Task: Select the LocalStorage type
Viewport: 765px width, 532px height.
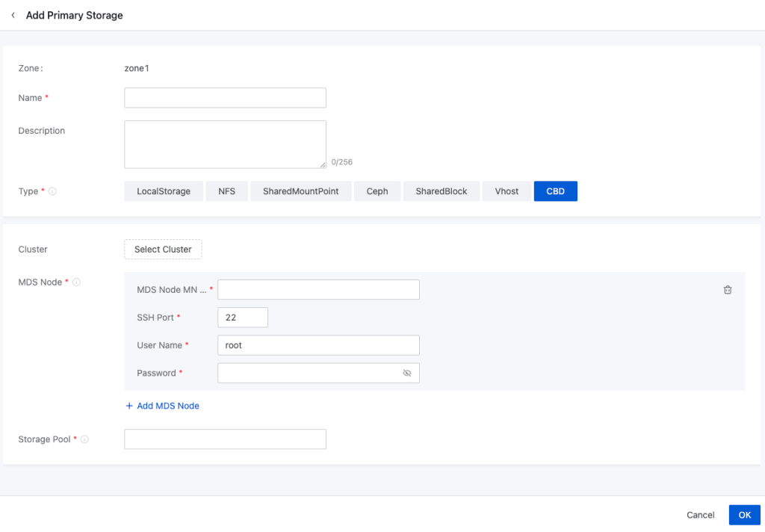Action: pos(164,191)
